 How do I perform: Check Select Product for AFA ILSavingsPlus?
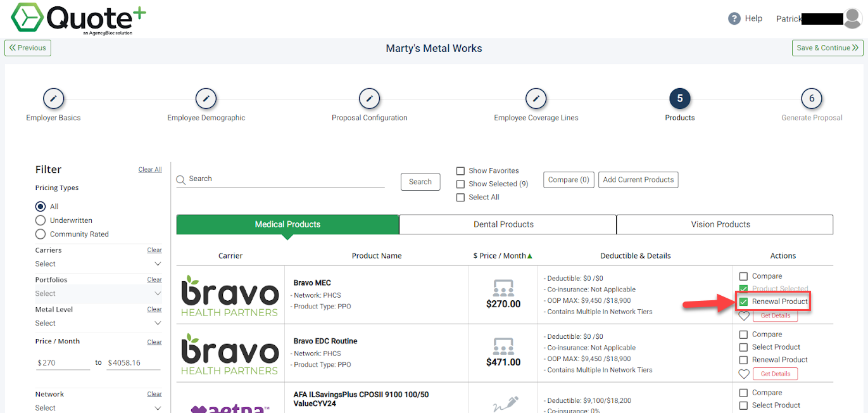click(x=743, y=405)
